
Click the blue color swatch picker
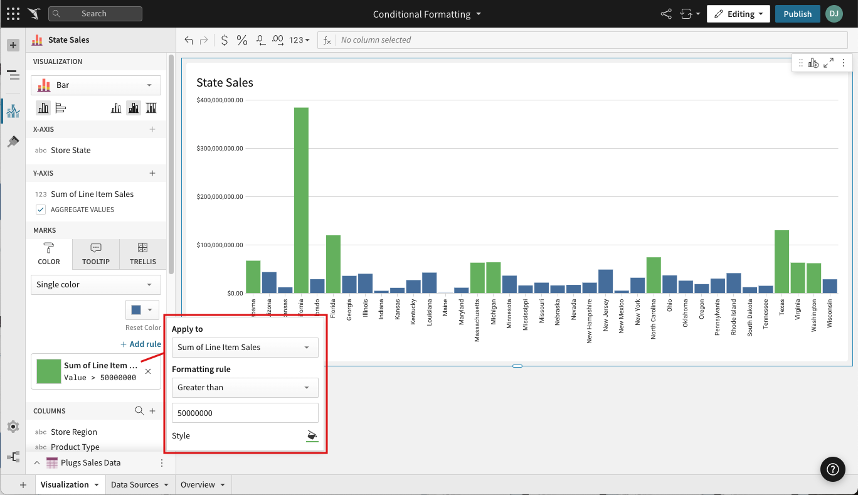[141, 310]
